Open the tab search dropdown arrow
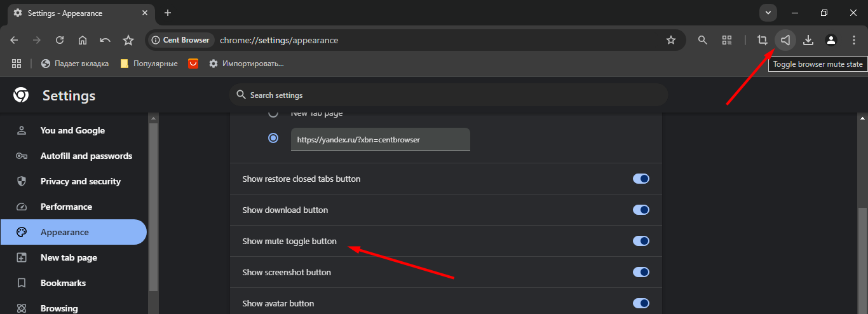This screenshot has height=314, width=868. coord(768,13)
